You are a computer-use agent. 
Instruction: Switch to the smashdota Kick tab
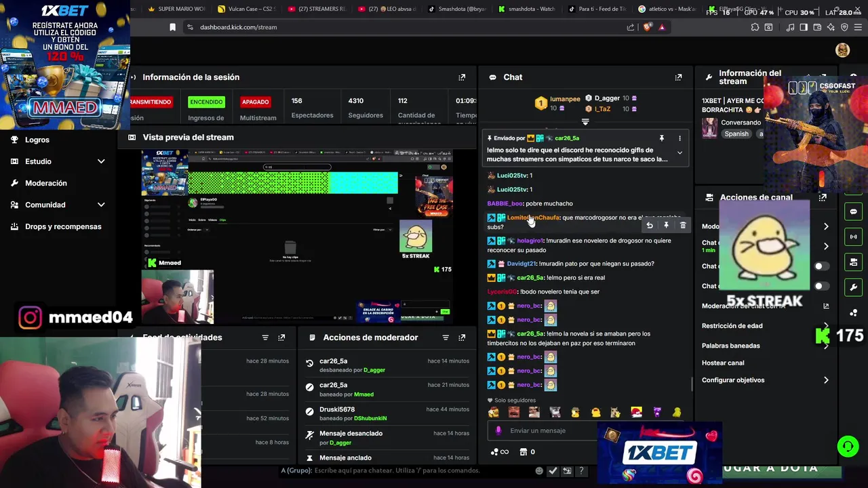tap(528, 9)
